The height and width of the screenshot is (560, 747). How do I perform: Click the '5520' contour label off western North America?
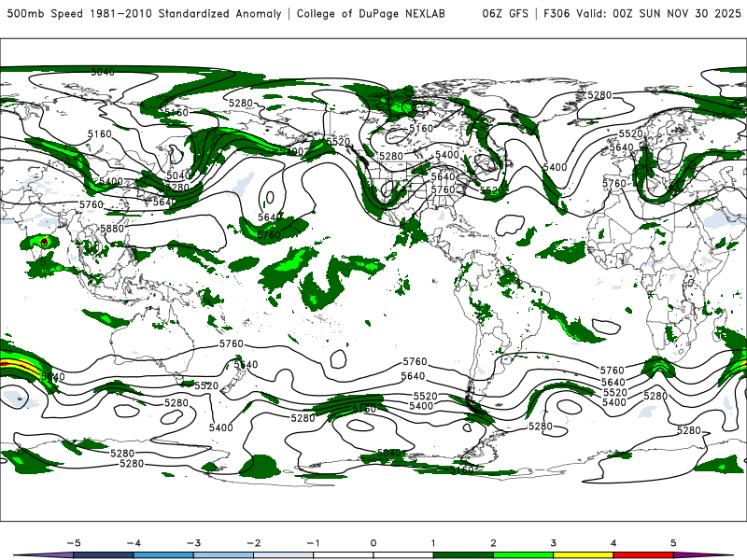338,142
